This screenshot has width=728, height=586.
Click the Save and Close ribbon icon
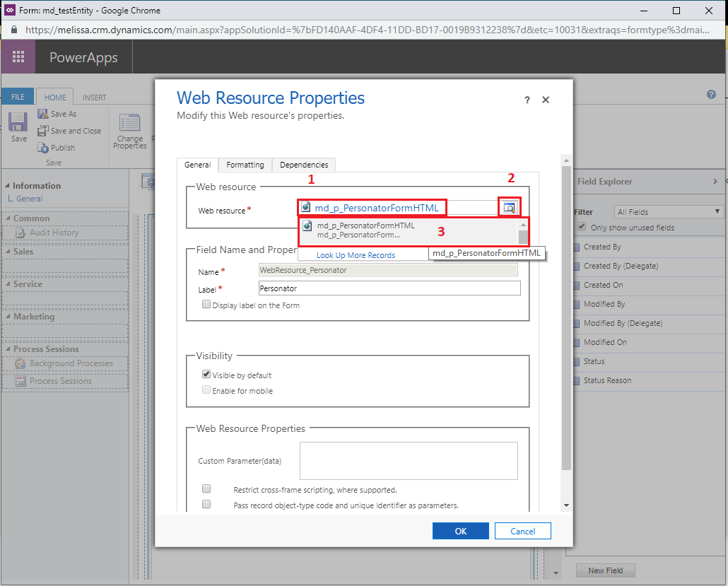tap(42, 131)
